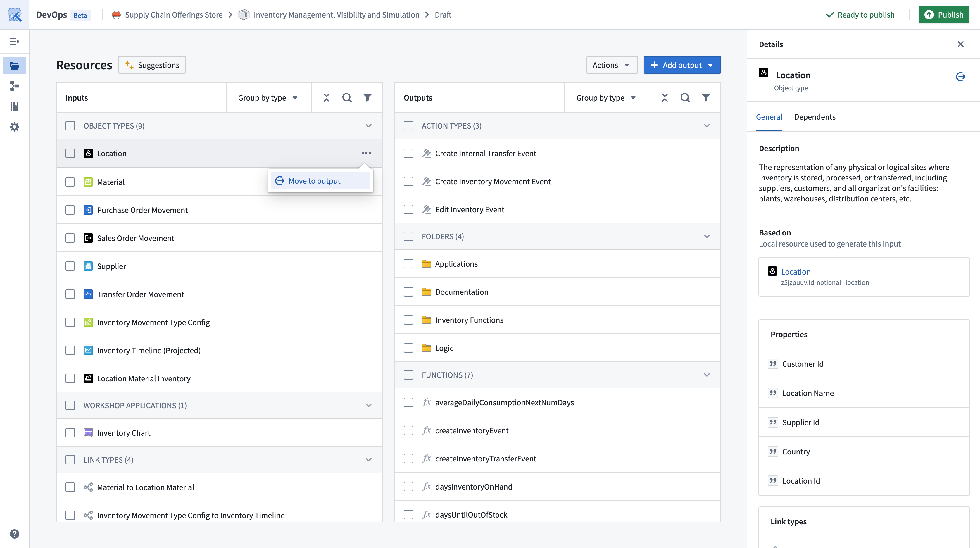Screen dimensions: 980x548
Task: Open the Actions dropdown
Action: click(611, 65)
